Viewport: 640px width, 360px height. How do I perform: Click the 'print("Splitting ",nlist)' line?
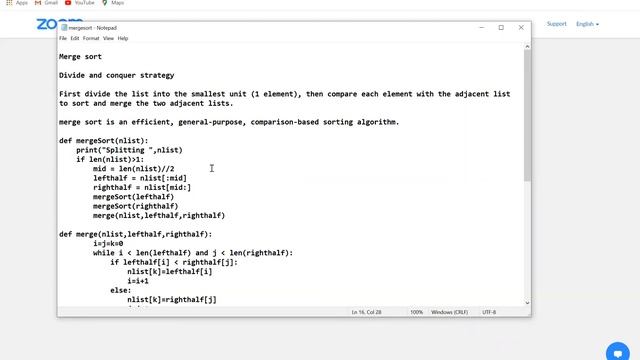click(129, 150)
